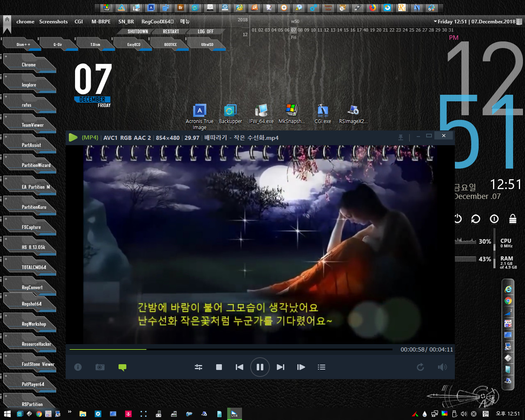Viewport: 525px width, 420px height.
Task: Open the Windows Start button
Action: (7, 414)
